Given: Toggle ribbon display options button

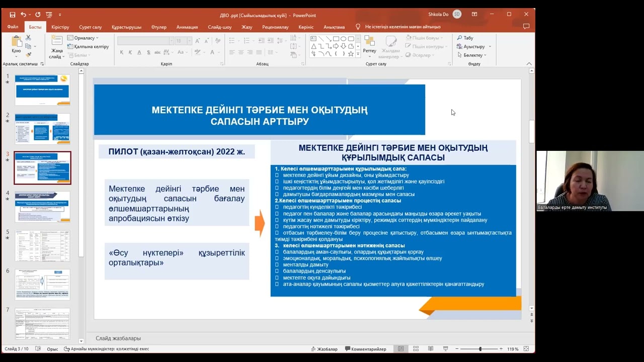Looking at the screenshot, I should tap(474, 14).
